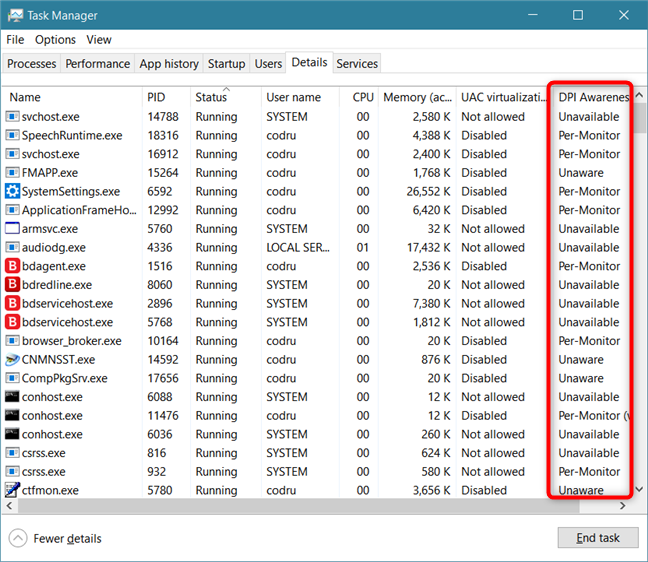Image resolution: width=648 pixels, height=562 pixels.
Task: Click the ApplicationFrameHost process icon
Action: (12, 210)
